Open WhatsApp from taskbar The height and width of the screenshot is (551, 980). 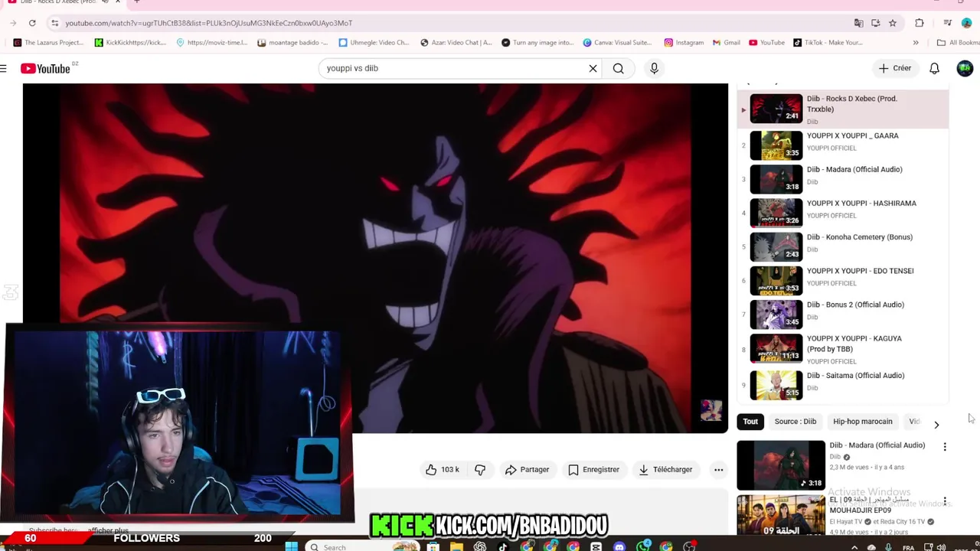pos(642,546)
